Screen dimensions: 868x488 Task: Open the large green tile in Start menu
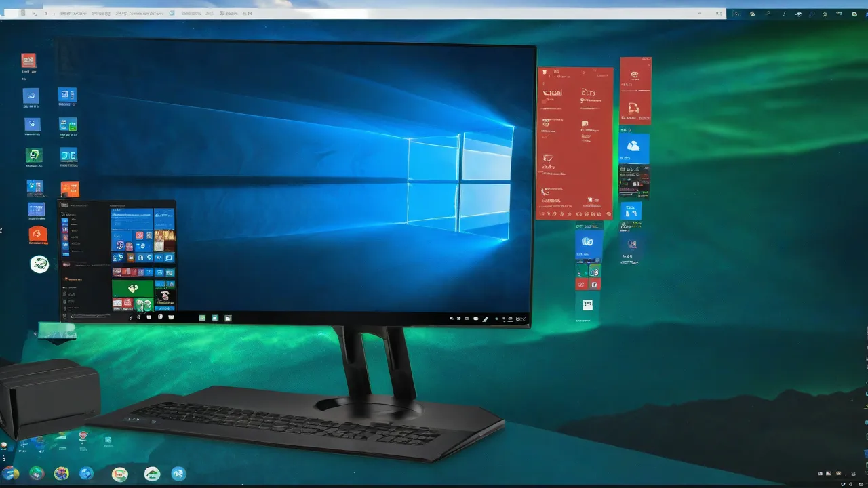(133, 289)
